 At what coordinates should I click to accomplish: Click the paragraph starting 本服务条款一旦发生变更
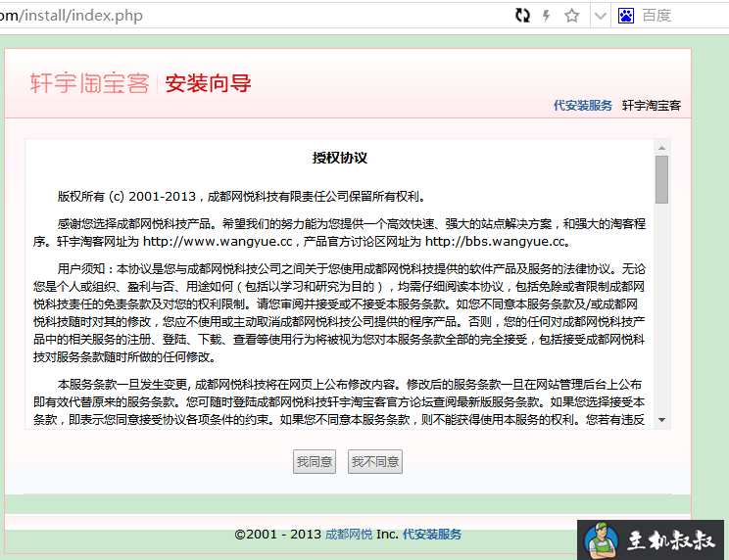coord(339,402)
